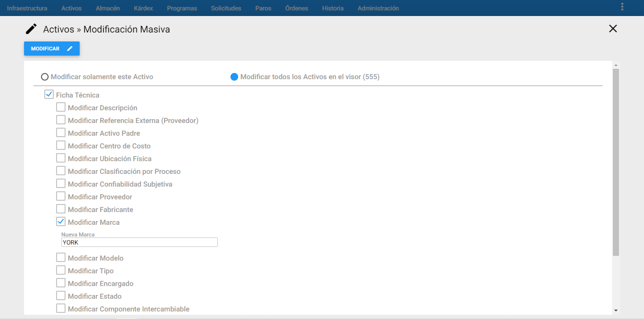The image size is (644, 319).
Task: Check Modificar Confiabilidad Subjetiva
Action: click(x=61, y=183)
